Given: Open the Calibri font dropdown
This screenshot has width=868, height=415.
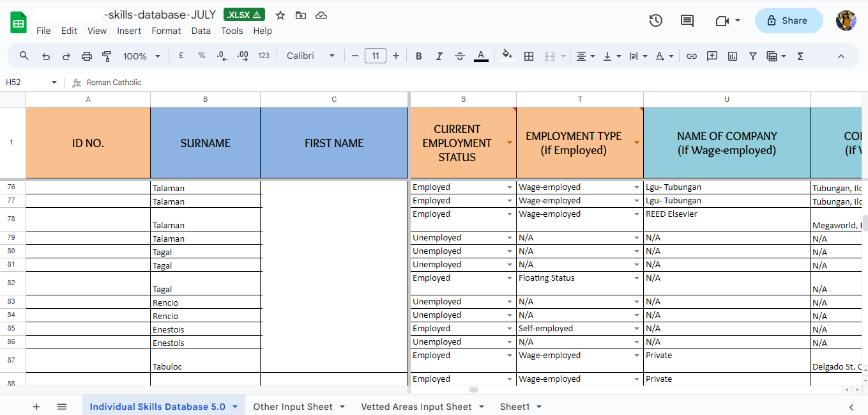Looking at the screenshot, I should coord(310,56).
